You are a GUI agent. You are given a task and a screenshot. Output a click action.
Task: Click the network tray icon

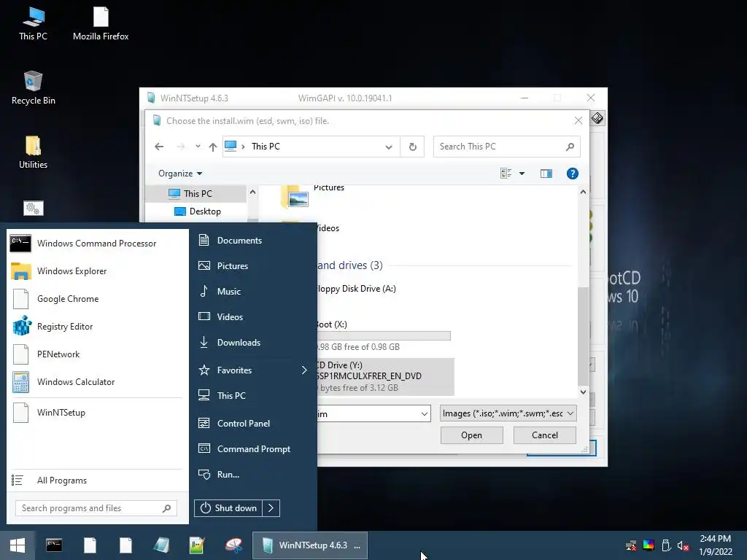[x=631, y=545]
